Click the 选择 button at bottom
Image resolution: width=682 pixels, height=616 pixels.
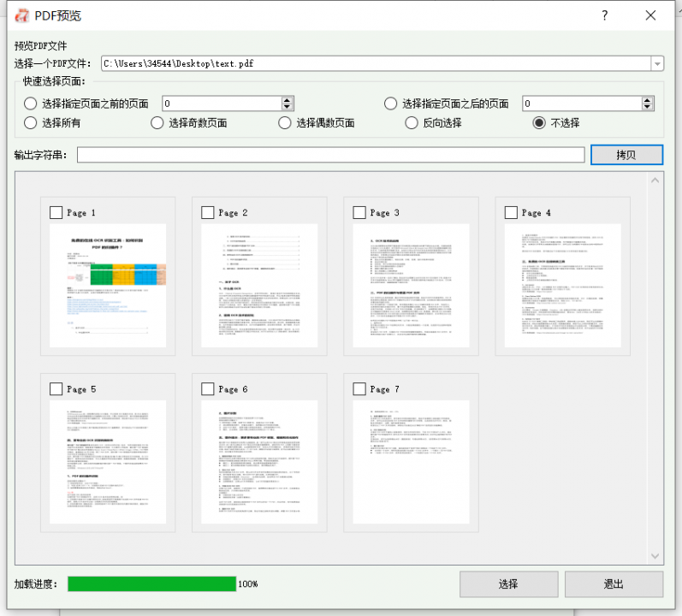coord(508,584)
